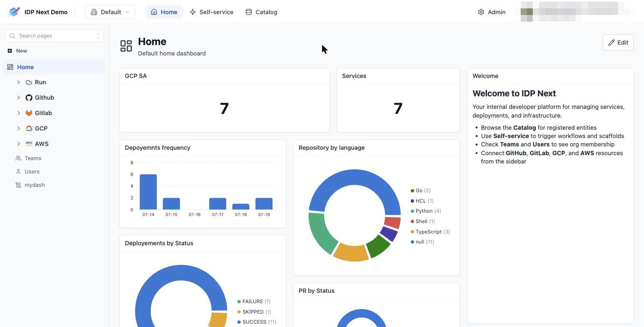The width and height of the screenshot is (644, 327).
Task: Click the 'Depoyemnts frequency' widget title
Action: (157, 148)
